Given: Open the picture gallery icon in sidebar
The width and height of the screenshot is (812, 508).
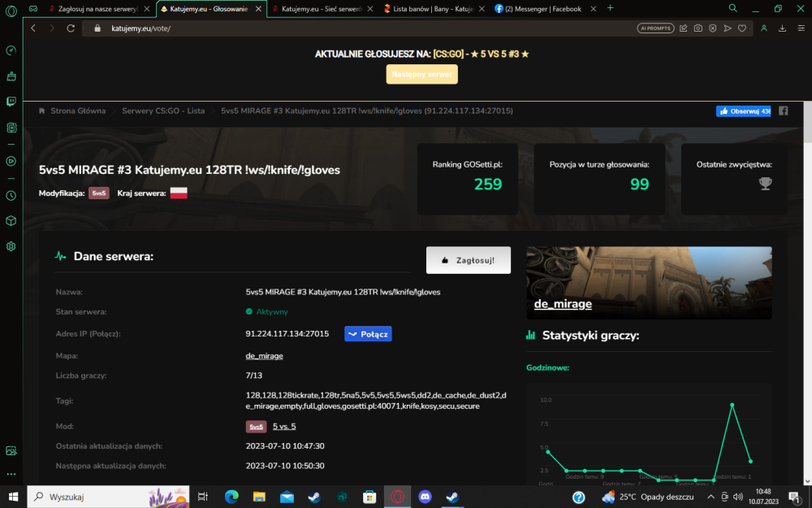Looking at the screenshot, I should coord(11,450).
